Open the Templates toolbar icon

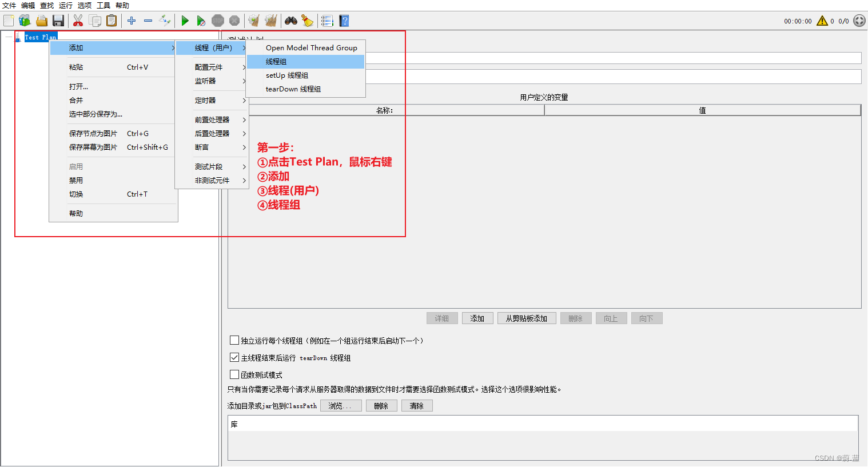pyautogui.click(x=25, y=21)
